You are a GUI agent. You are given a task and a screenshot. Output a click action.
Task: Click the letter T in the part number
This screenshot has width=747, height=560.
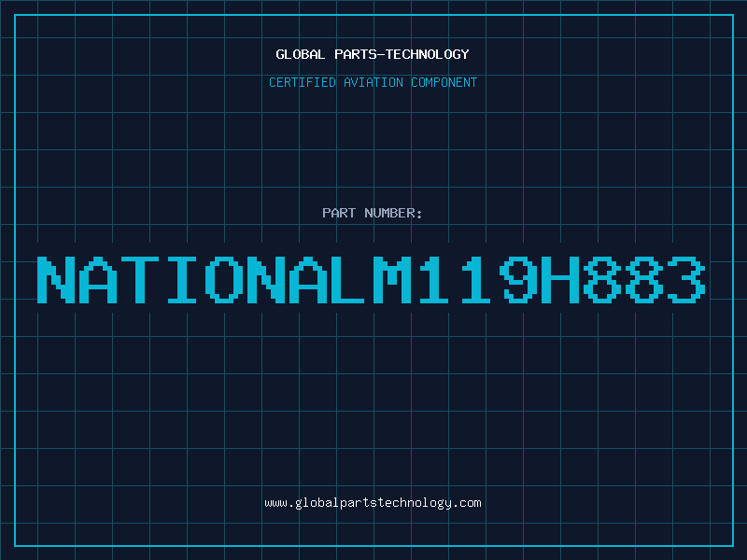[140, 279]
